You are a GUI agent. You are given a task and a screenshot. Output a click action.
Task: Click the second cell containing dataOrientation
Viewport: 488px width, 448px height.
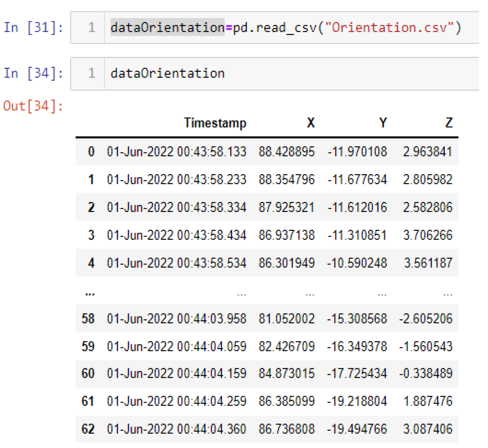(x=285, y=73)
